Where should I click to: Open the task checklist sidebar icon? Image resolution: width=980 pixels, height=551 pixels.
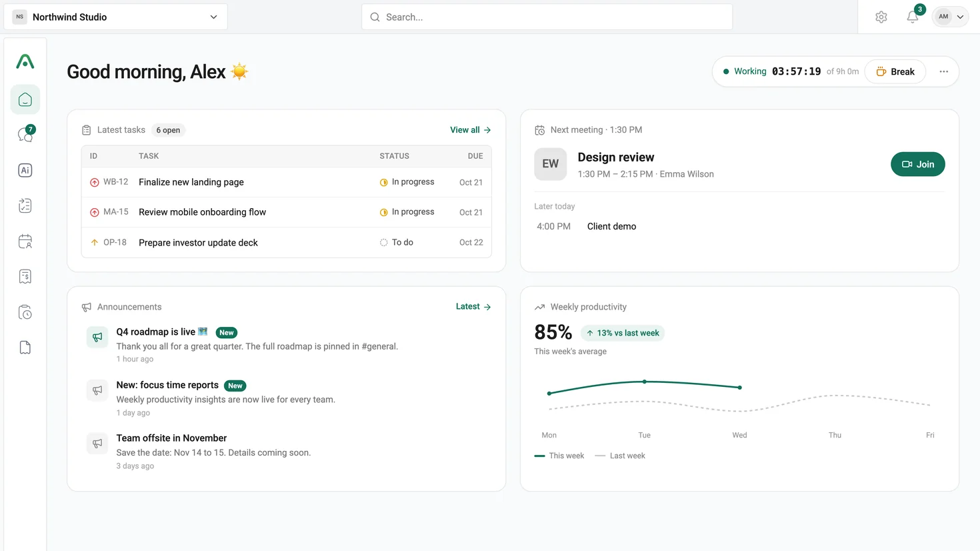tap(25, 205)
